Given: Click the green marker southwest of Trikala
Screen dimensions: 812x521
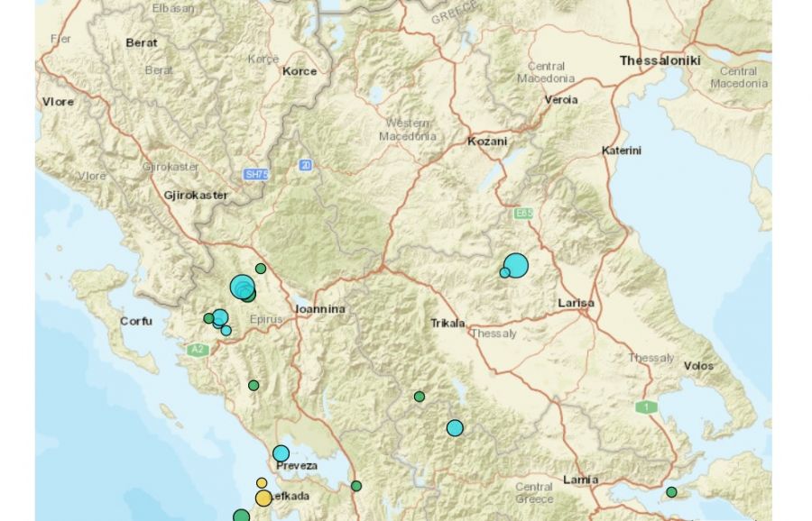Looking at the screenshot, I should pos(420,397).
